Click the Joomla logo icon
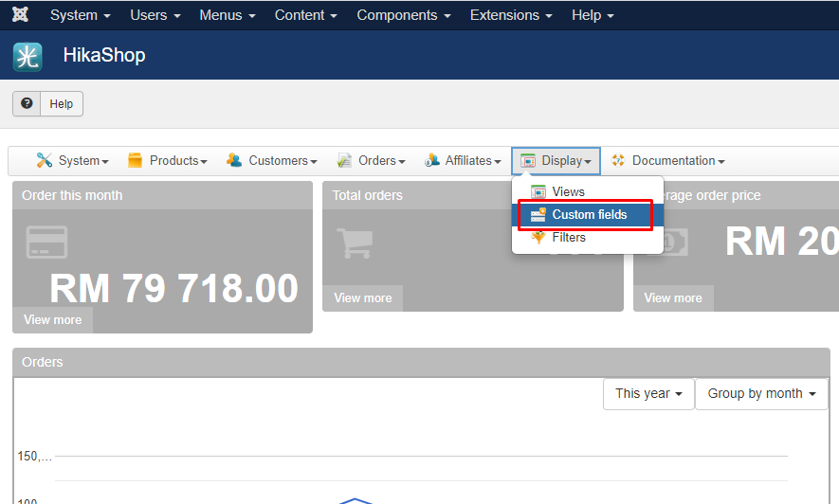839x504 pixels. pos(20,14)
